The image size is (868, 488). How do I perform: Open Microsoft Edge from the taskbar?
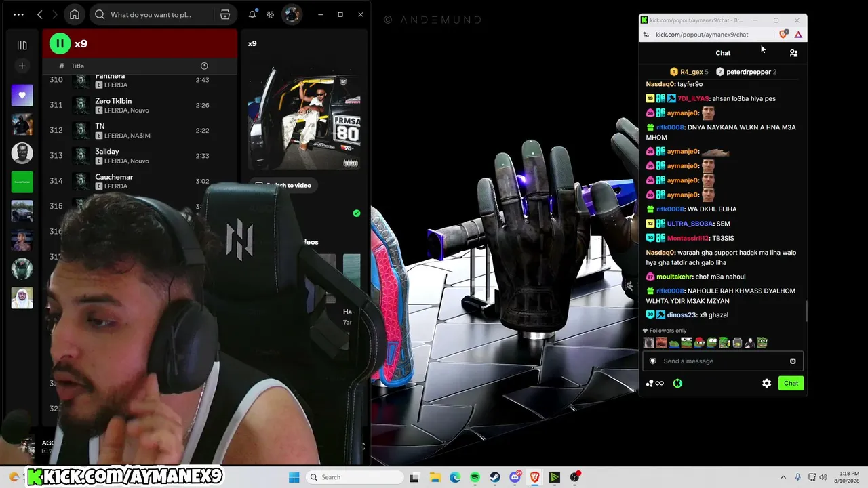coord(455,477)
